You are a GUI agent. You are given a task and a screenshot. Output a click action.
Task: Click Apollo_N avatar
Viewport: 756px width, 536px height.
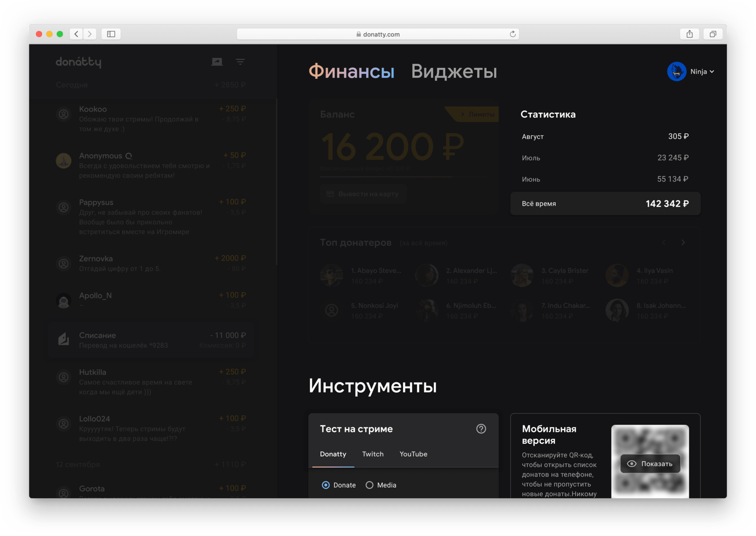tap(63, 301)
